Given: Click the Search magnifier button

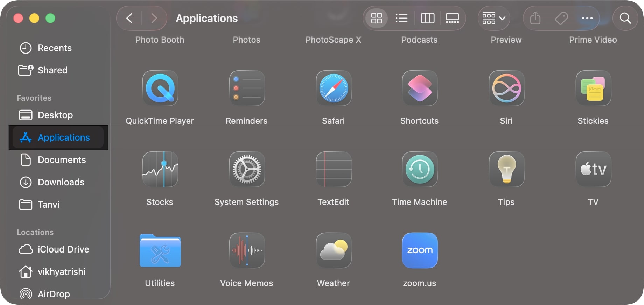Looking at the screenshot, I should pos(625,18).
